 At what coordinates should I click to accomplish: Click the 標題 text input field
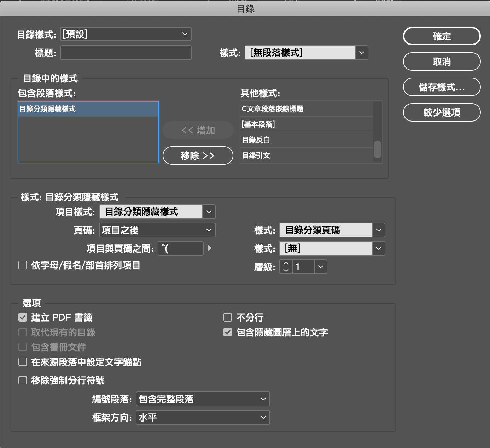[126, 53]
